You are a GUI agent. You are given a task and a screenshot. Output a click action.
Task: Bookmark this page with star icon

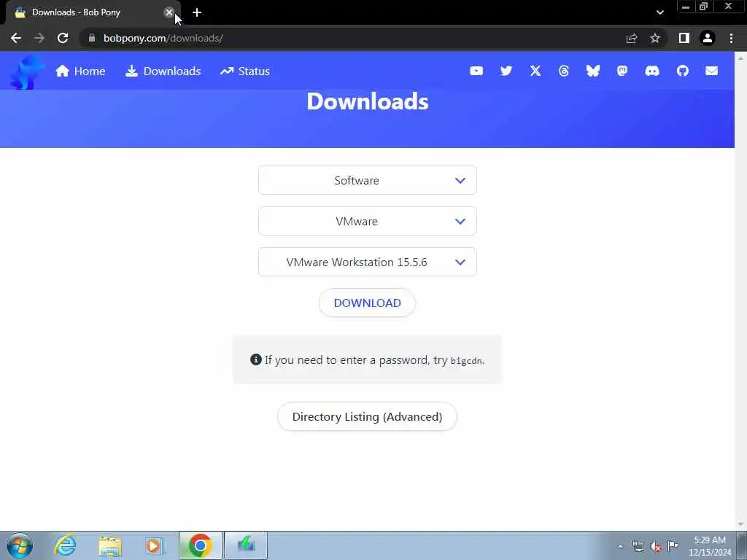click(x=655, y=38)
